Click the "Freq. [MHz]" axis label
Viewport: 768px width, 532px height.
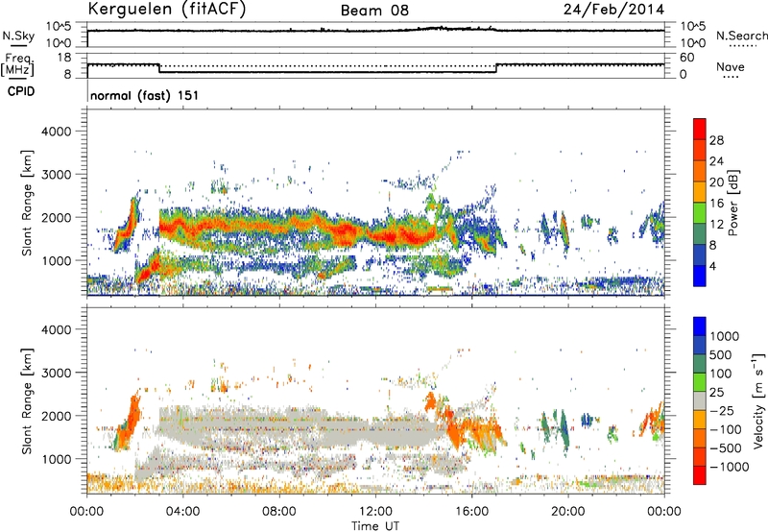(18, 64)
